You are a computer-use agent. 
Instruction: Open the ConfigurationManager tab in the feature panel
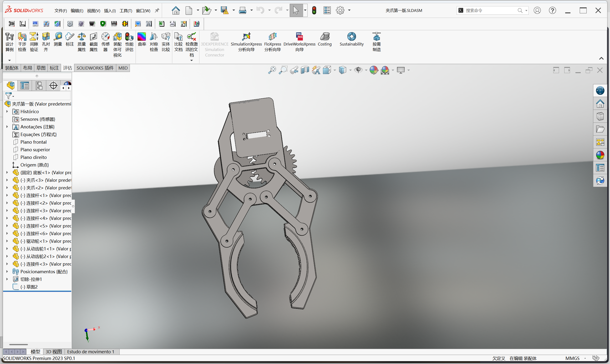(39, 86)
